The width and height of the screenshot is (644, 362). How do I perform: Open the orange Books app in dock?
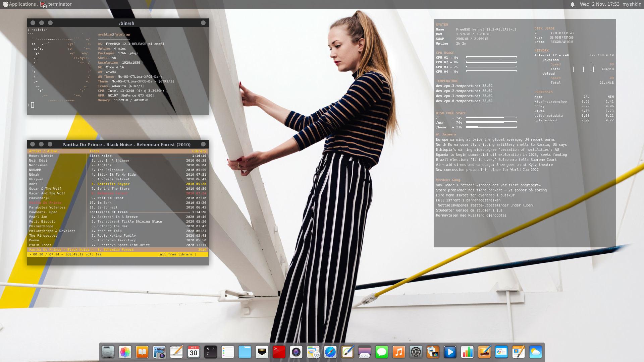(142, 352)
